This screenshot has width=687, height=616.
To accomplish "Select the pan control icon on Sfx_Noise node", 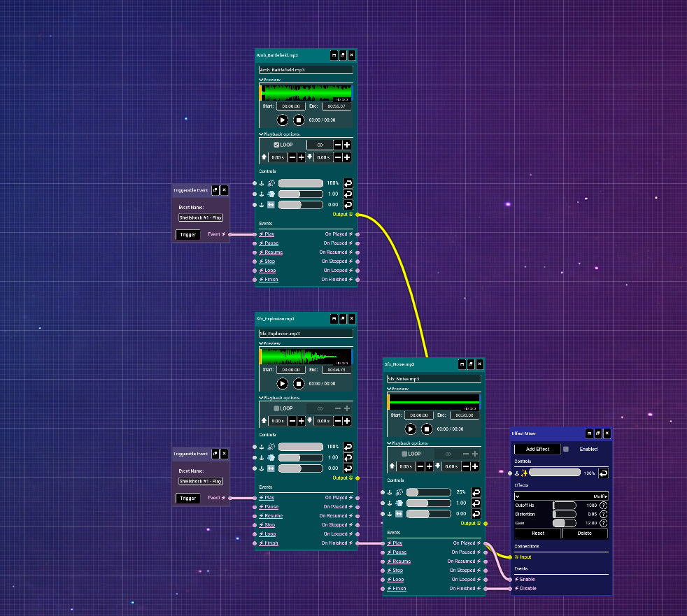I will pos(399,513).
